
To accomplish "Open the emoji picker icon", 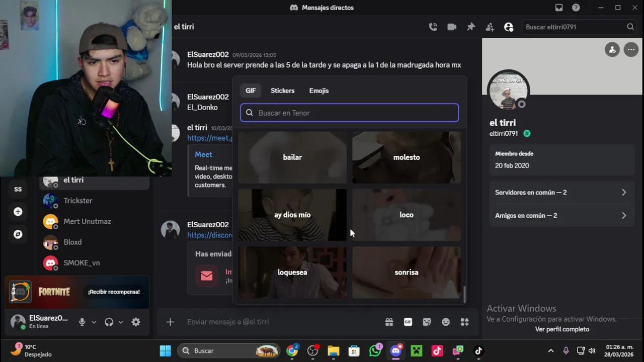I will 446,322.
